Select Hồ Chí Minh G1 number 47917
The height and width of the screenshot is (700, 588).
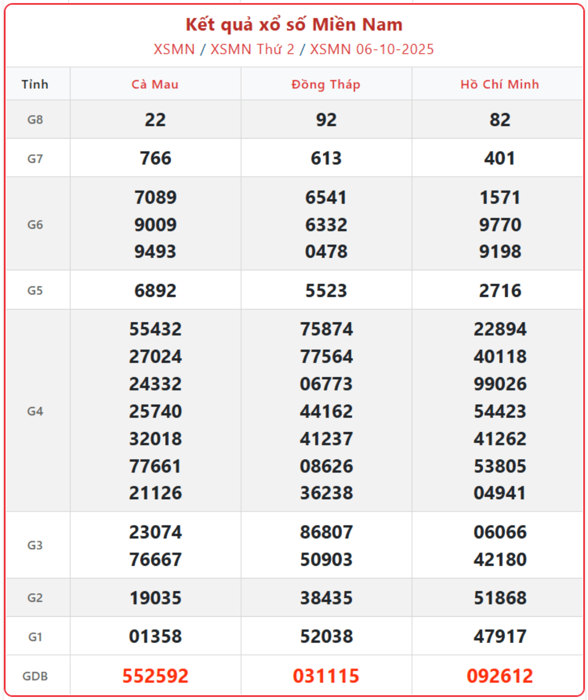(x=499, y=636)
